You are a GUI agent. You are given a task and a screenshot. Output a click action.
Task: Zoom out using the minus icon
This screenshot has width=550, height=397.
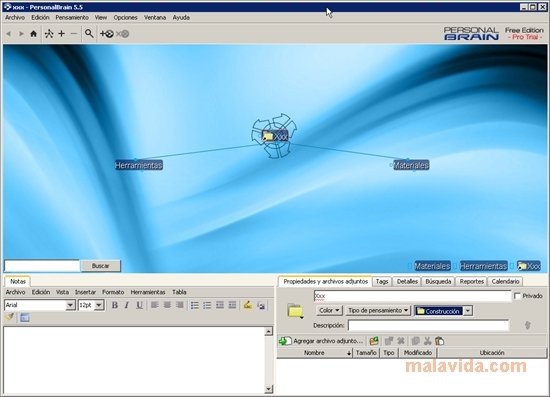pyautogui.click(x=74, y=34)
